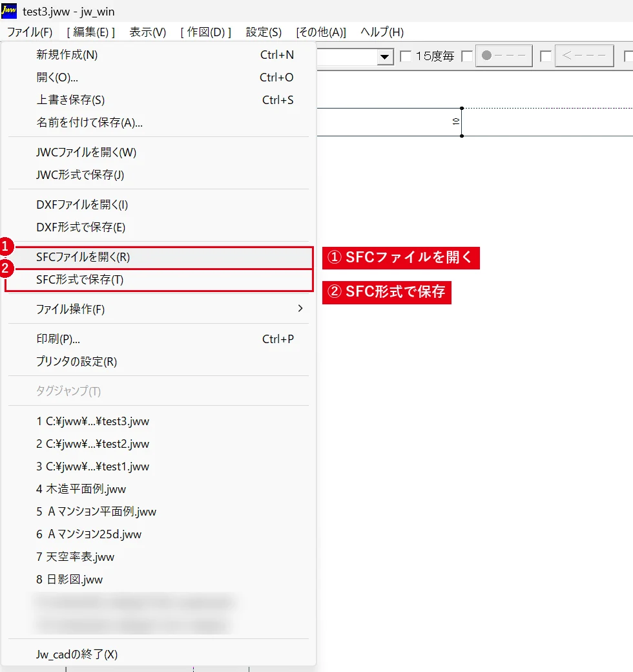Expand the ファイル操作(F) submenu arrow

click(300, 309)
